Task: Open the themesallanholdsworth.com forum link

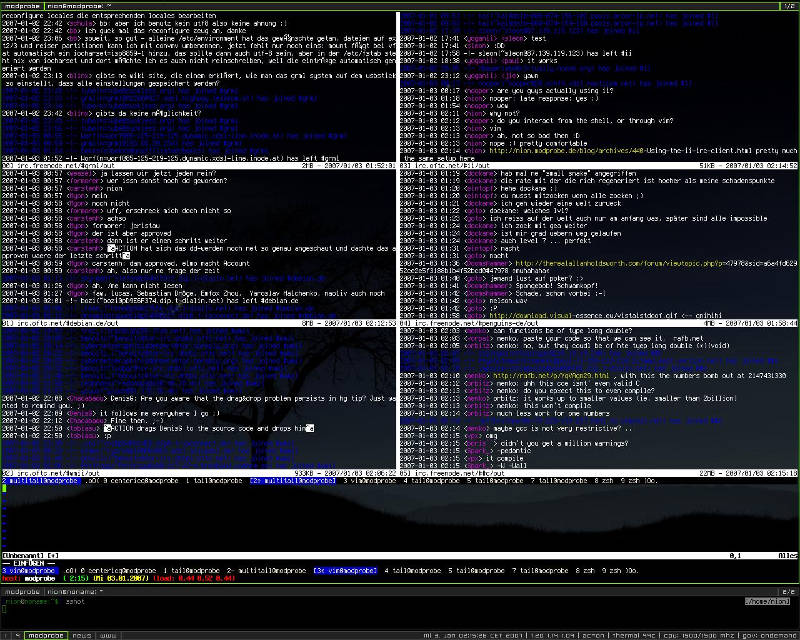Action: 656,263
